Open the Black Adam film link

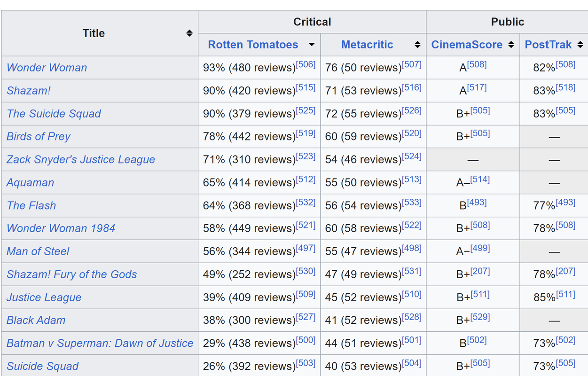coord(36,321)
